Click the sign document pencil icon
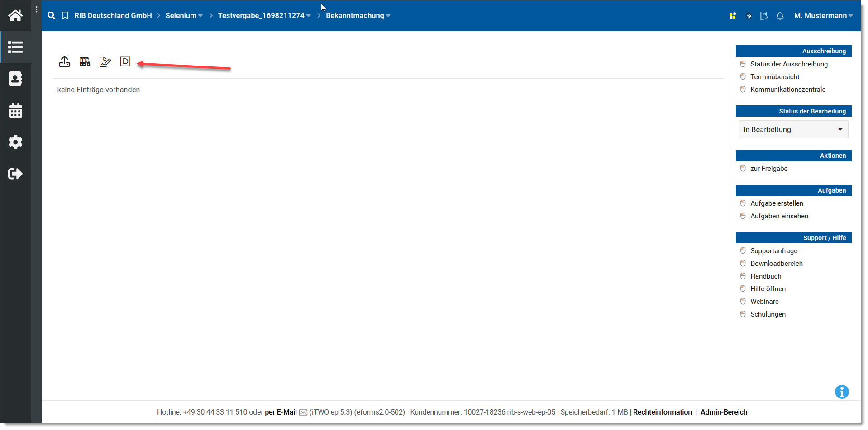 pyautogui.click(x=105, y=61)
